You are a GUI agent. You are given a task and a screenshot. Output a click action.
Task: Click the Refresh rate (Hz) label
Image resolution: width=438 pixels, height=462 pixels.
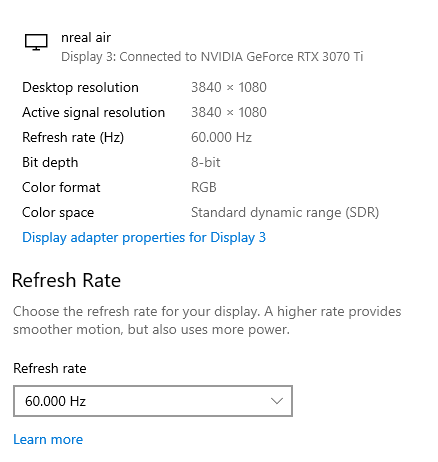pos(73,137)
